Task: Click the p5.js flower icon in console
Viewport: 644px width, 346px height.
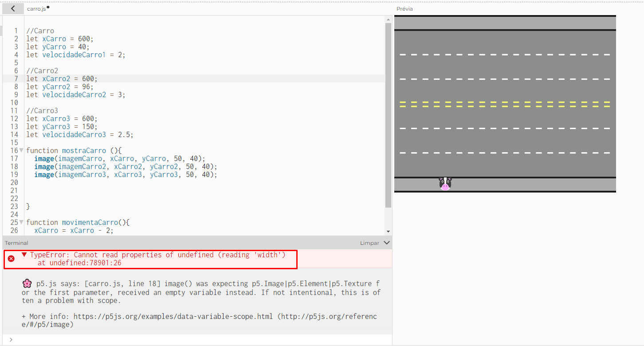Action: pyautogui.click(x=27, y=283)
